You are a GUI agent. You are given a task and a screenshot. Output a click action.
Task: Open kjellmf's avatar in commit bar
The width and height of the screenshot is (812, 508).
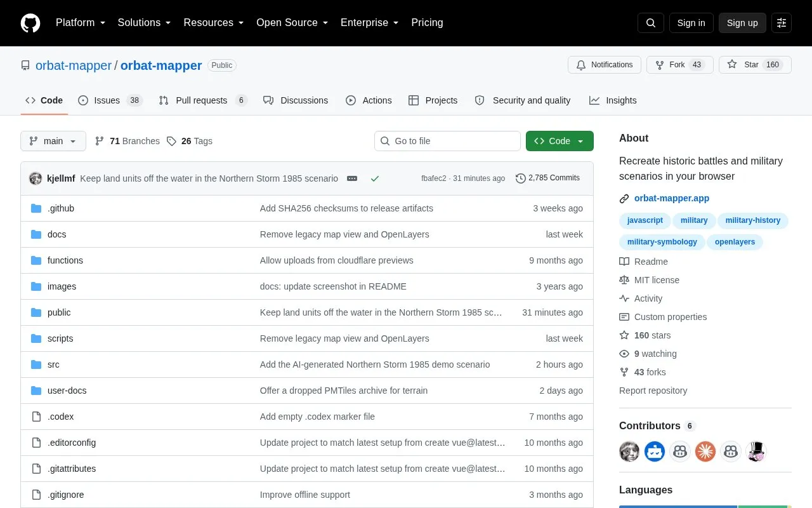36,178
